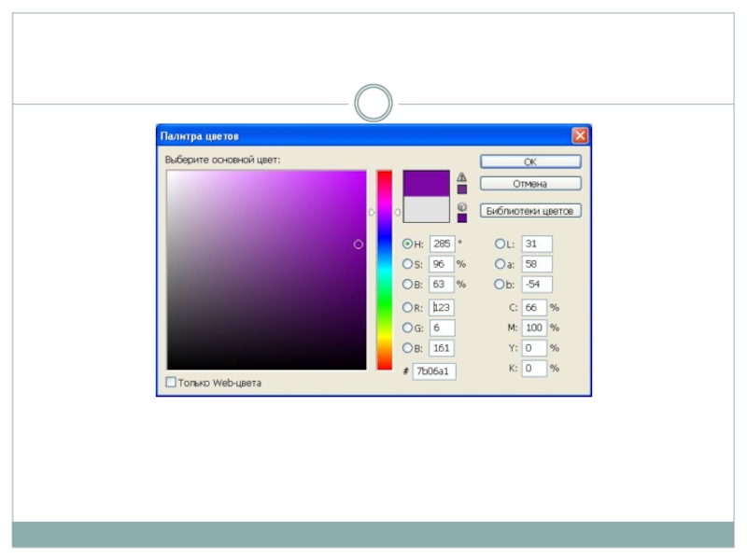Click the blue field showing 161
This screenshot has width=747, height=560.
(x=441, y=347)
